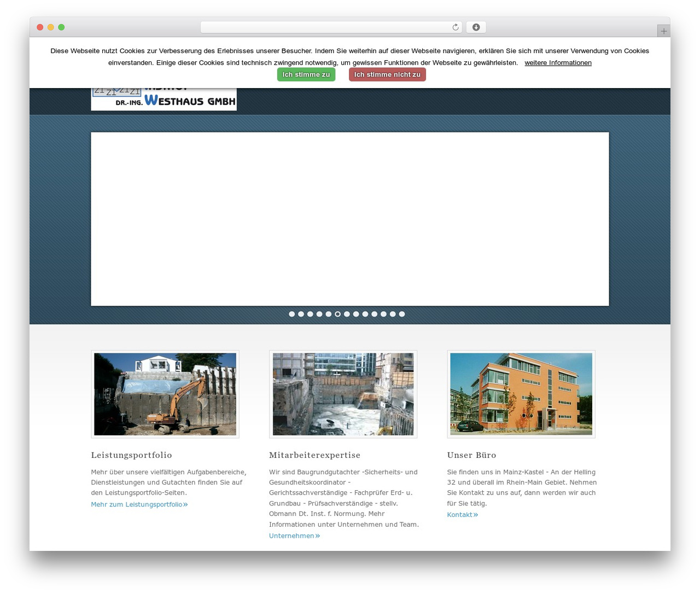This screenshot has width=700, height=593.
Task: Maximize the window with green button
Action: click(x=61, y=27)
